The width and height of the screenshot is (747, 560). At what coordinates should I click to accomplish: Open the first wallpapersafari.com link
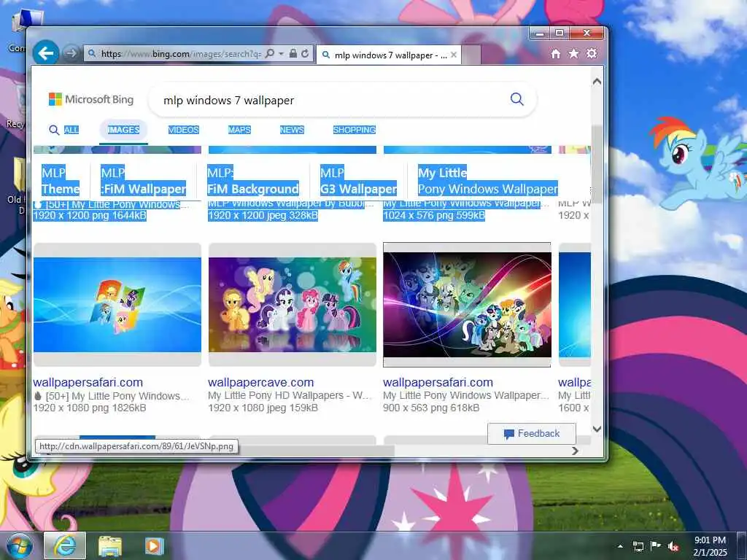click(x=88, y=382)
